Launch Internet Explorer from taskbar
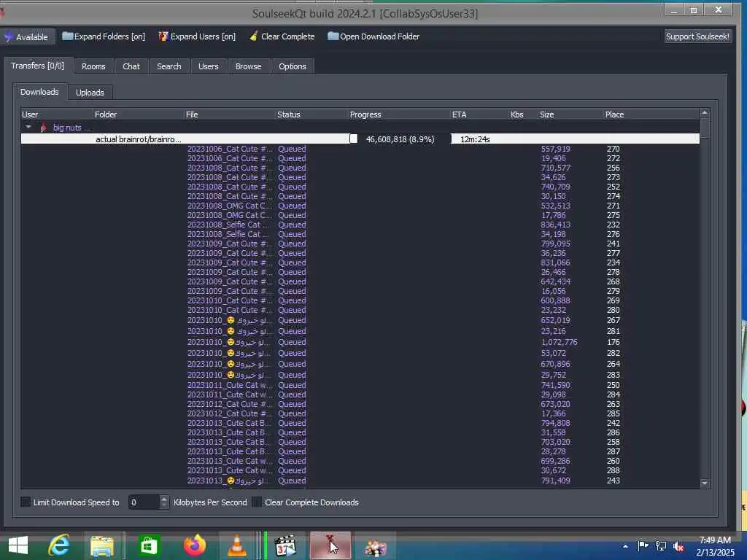This screenshot has height=560, width=747. coord(59,545)
